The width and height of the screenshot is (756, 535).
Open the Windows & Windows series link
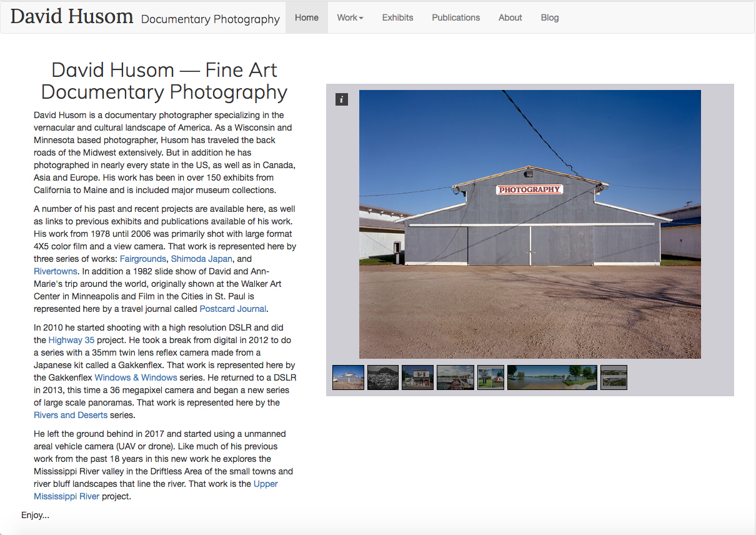point(136,377)
